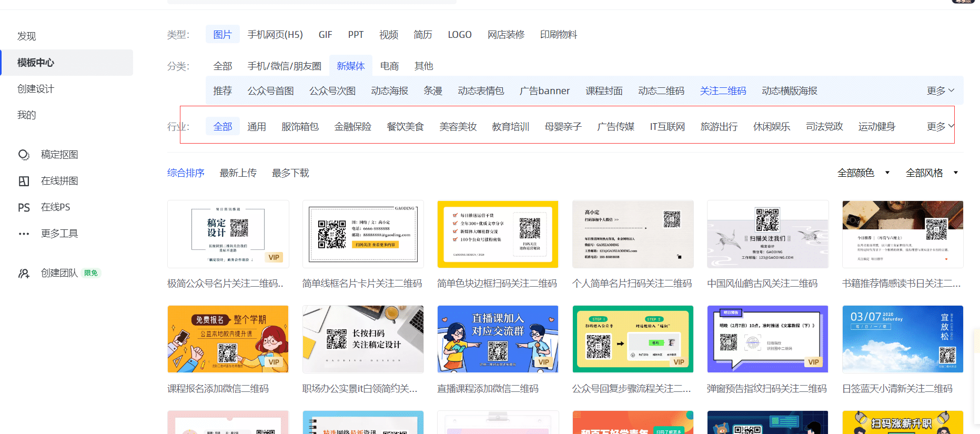The height and width of the screenshot is (434, 980).
Task: Choose 全部 in the 分类 row
Action: click(x=223, y=66)
